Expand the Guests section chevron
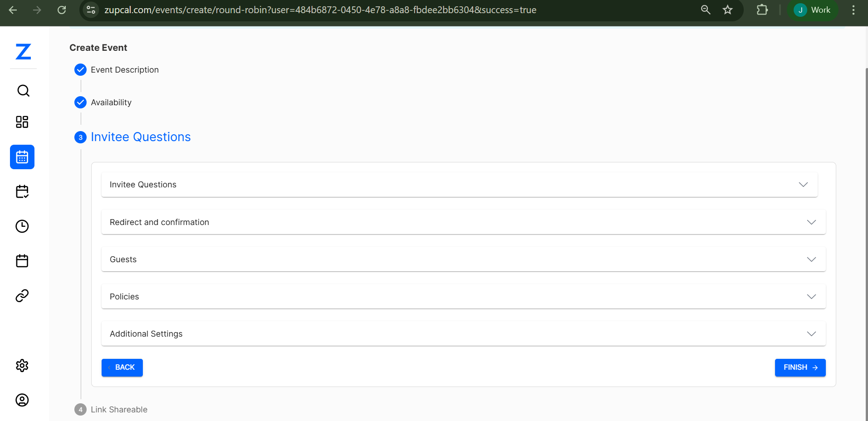The height and width of the screenshot is (421, 868). [811, 259]
